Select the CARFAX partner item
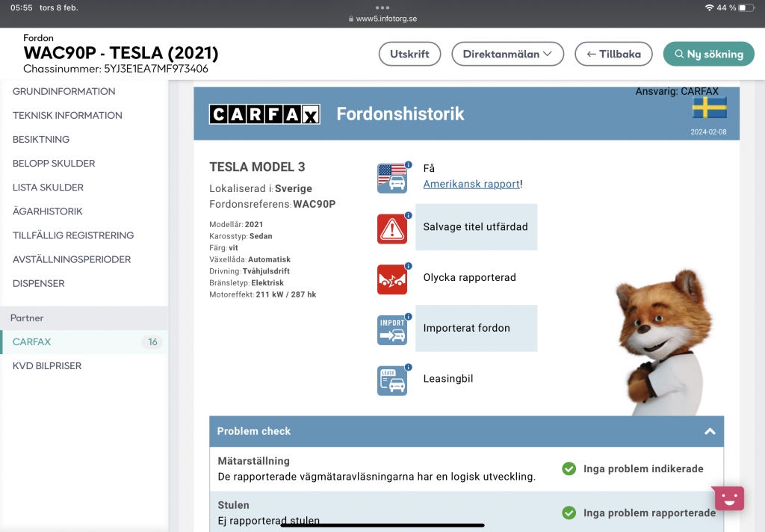 (84, 341)
